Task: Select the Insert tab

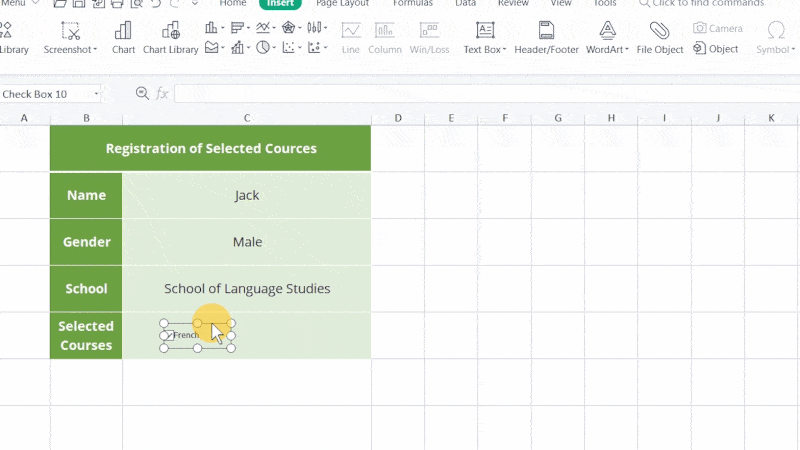Action: point(280,3)
